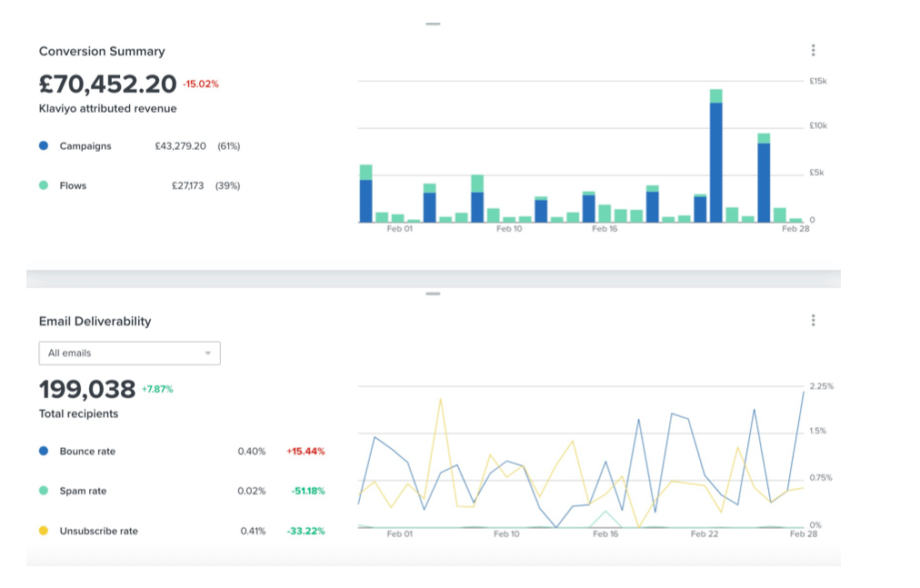
Task: Click the -15.02% revenue change
Action: pyautogui.click(x=201, y=84)
